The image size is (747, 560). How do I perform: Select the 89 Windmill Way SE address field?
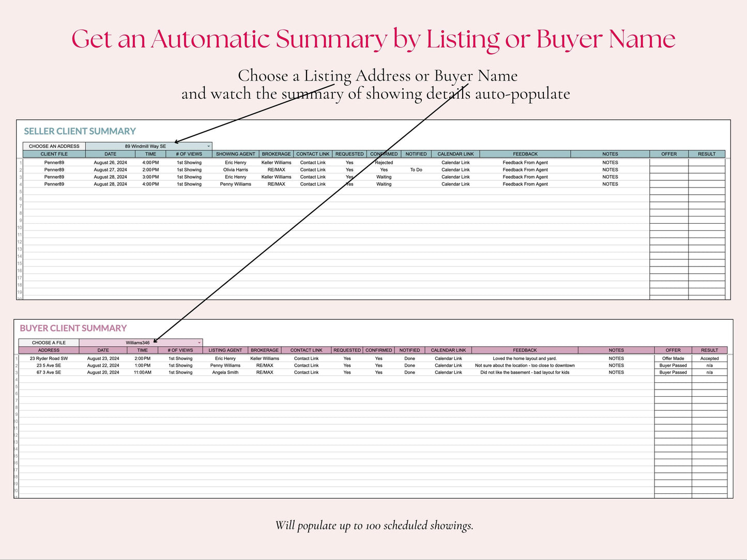(149, 146)
